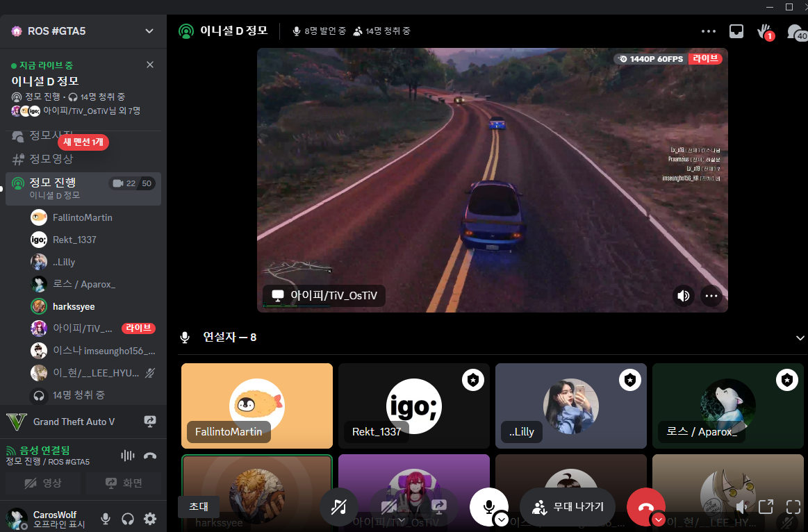Stream Grand Theft Auto V screen icon

pos(150,422)
